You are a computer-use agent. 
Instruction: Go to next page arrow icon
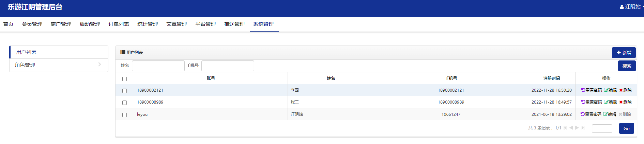click(x=577, y=128)
